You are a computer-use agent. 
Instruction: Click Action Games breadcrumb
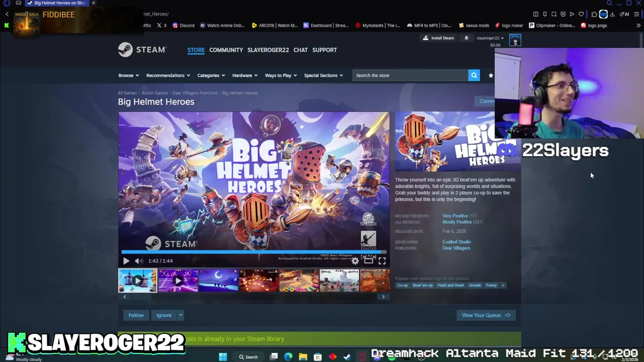click(154, 93)
